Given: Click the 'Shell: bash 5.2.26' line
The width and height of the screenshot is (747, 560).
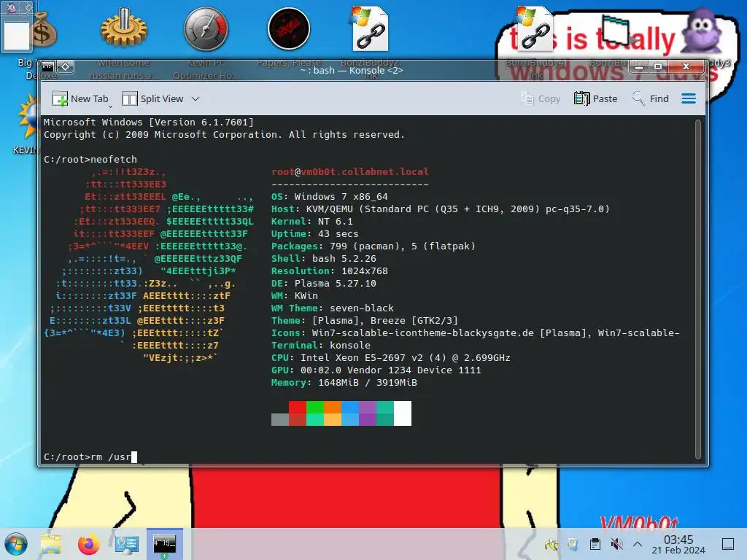Looking at the screenshot, I should click(x=324, y=259).
